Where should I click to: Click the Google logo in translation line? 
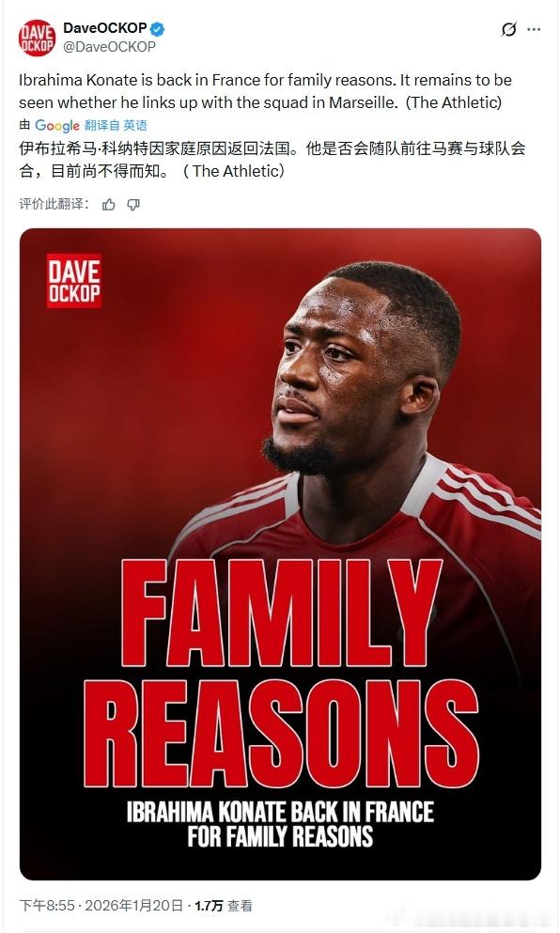pyautogui.click(x=57, y=126)
